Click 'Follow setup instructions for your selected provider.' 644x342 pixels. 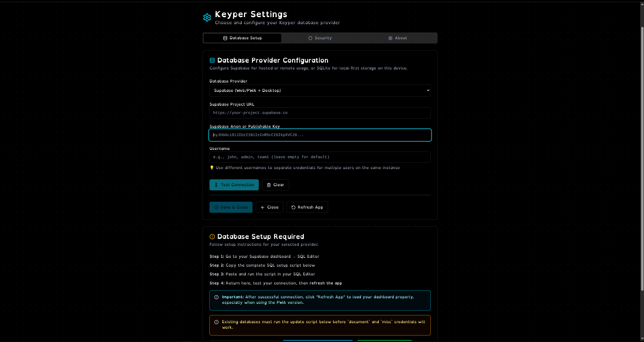pyautogui.click(x=264, y=244)
